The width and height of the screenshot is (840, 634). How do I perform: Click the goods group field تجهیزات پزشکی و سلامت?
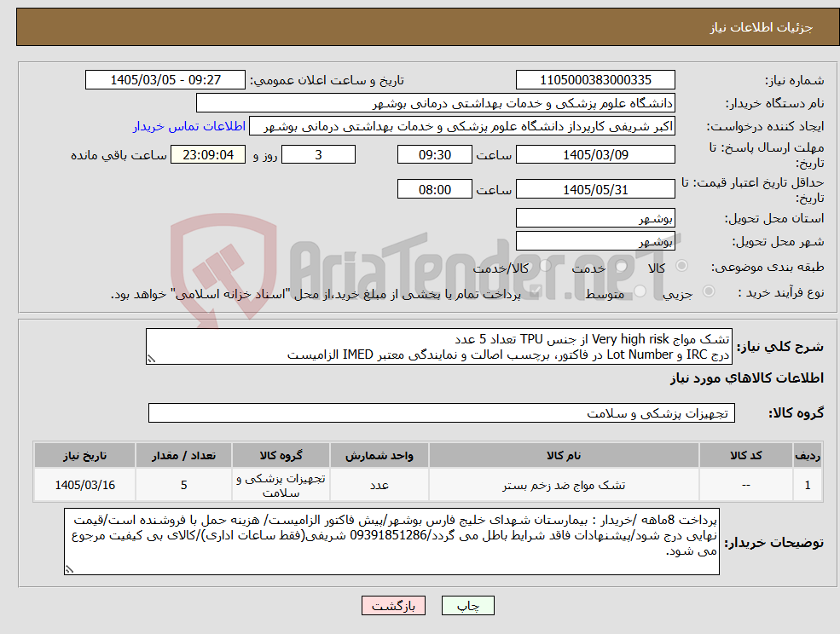coord(442,412)
